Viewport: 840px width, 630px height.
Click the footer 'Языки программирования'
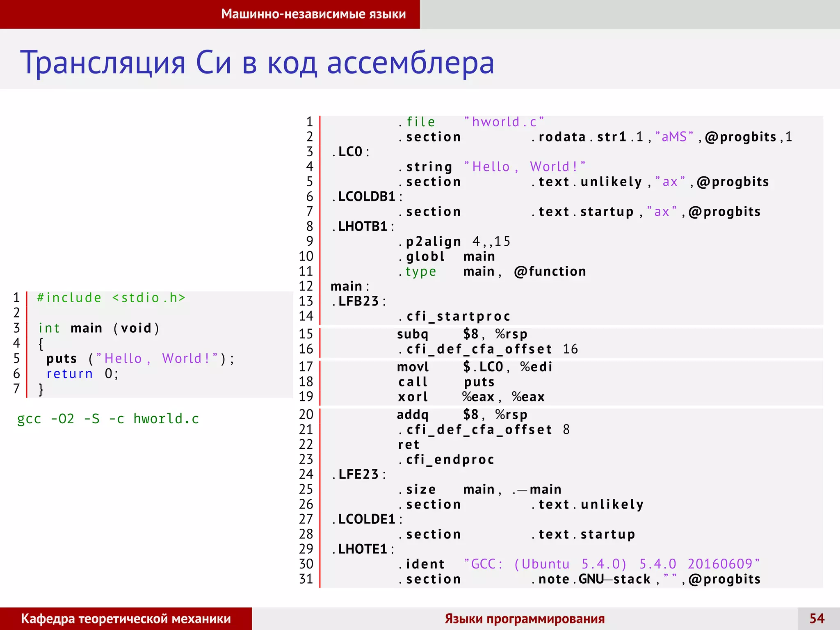coord(525,619)
